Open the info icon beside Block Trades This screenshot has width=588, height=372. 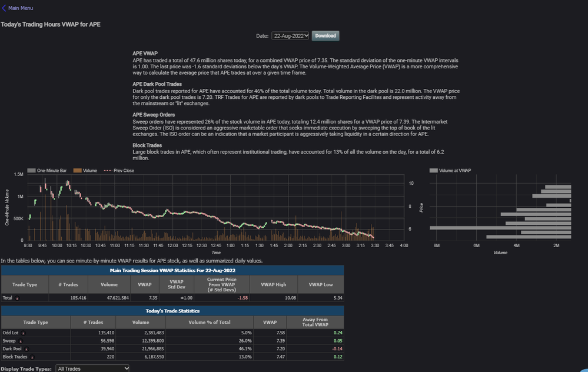(x=32, y=357)
